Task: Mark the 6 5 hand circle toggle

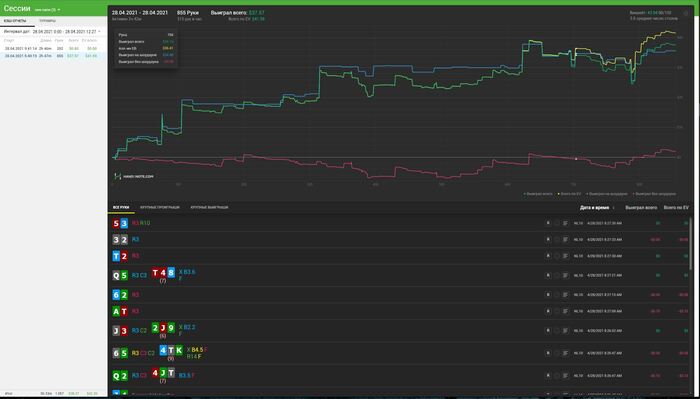Action: click(x=557, y=353)
